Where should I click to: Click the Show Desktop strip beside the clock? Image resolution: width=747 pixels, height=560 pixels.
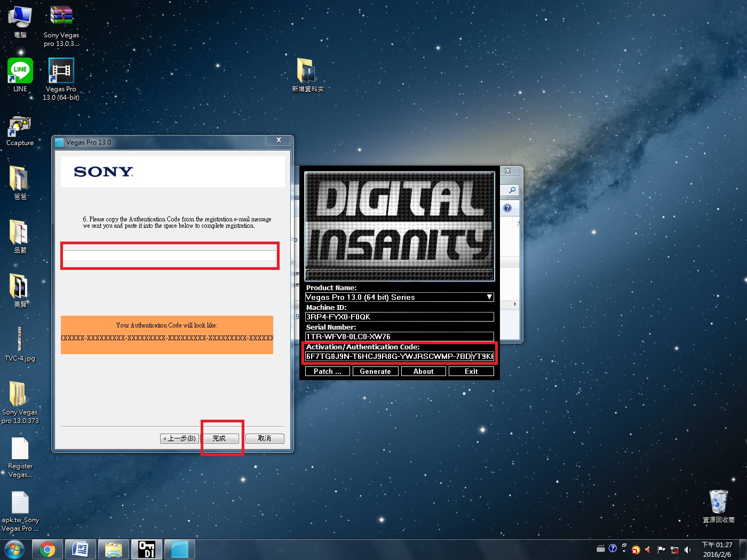click(743, 549)
